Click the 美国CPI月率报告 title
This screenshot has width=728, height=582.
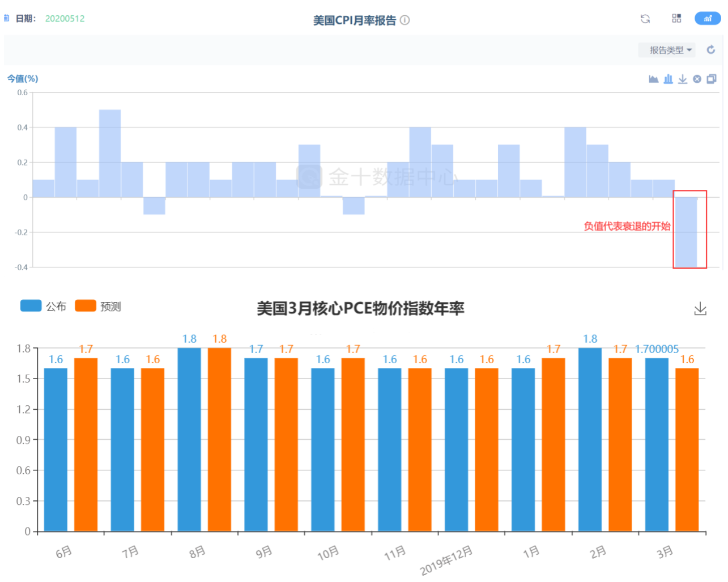click(355, 20)
